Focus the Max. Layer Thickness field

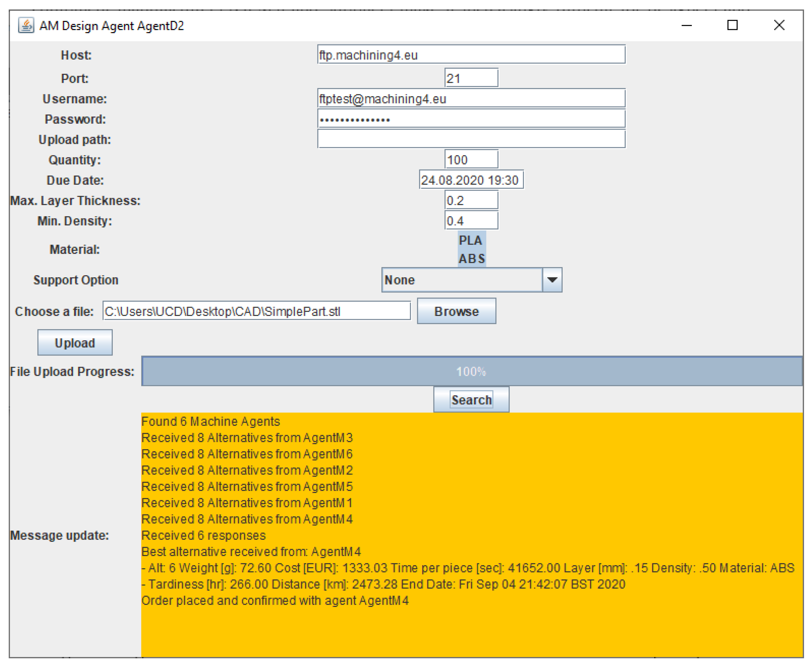[x=472, y=200]
